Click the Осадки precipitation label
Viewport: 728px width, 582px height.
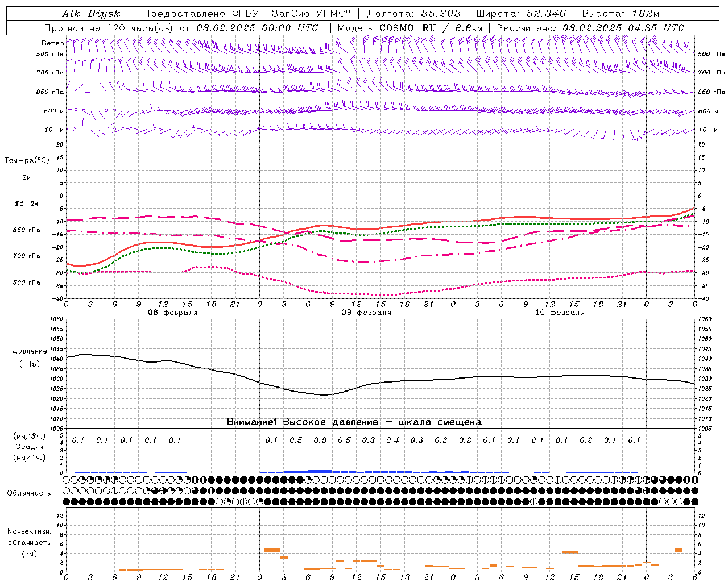tap(30, 447)
